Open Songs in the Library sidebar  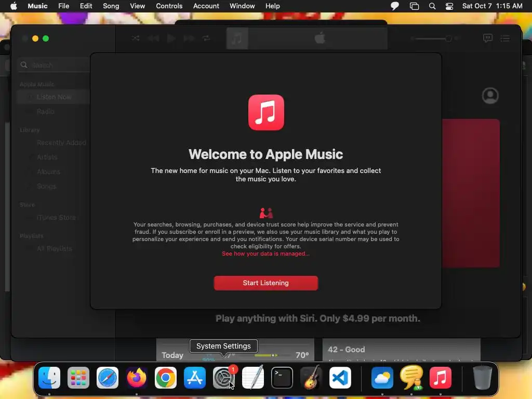pos(46,187)
